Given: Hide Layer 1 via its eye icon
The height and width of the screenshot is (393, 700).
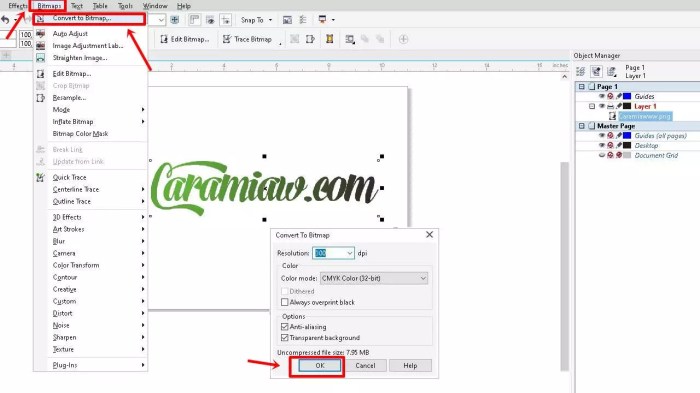Looking at the screenshot, I should coord(602,106).
